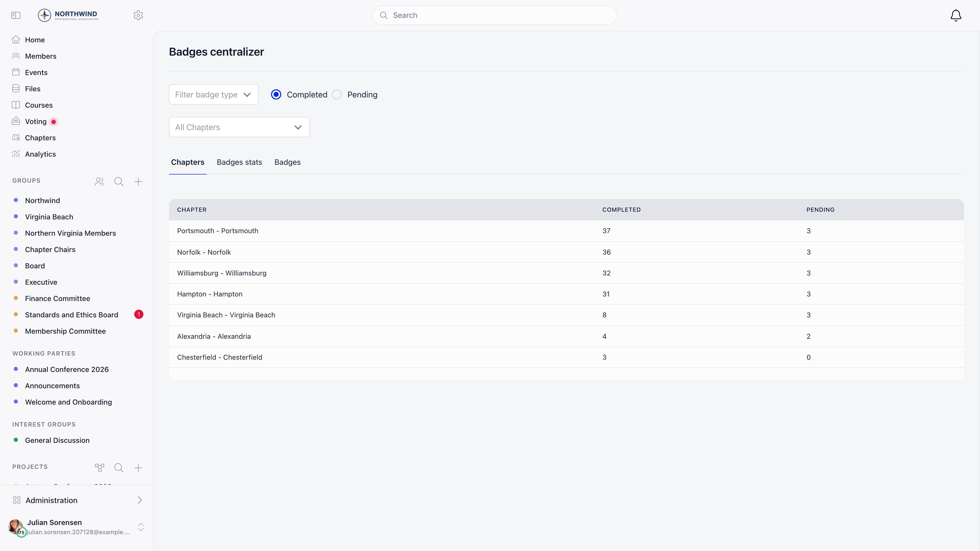Click into the Search field

494,15
